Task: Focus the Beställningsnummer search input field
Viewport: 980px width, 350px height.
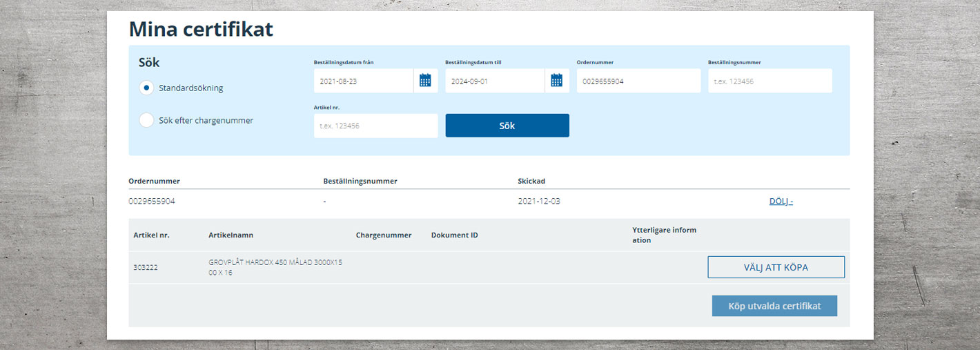Action: (x=770, y=81)
